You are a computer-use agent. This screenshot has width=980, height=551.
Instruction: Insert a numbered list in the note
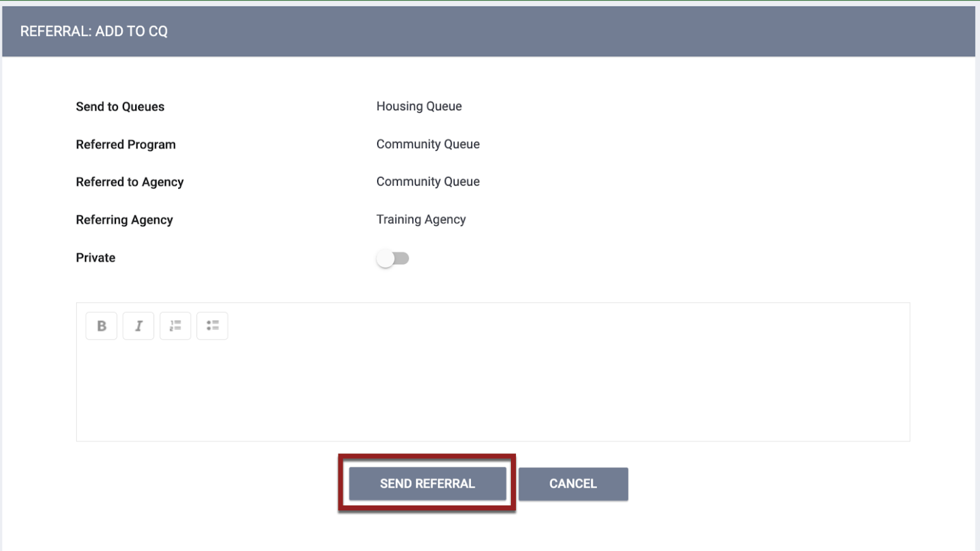point(175,326)
